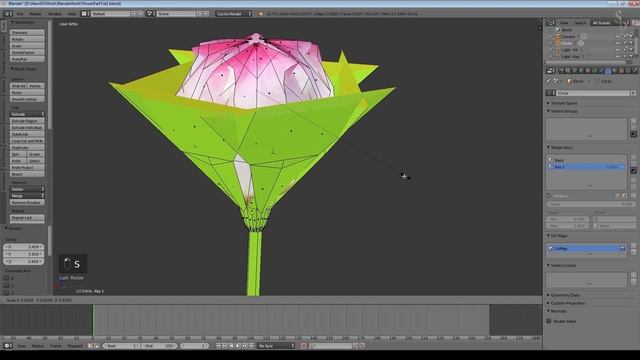Collapse the Vertex Groups panel
This screenshot has width=640, height=360.
(563, 111)
